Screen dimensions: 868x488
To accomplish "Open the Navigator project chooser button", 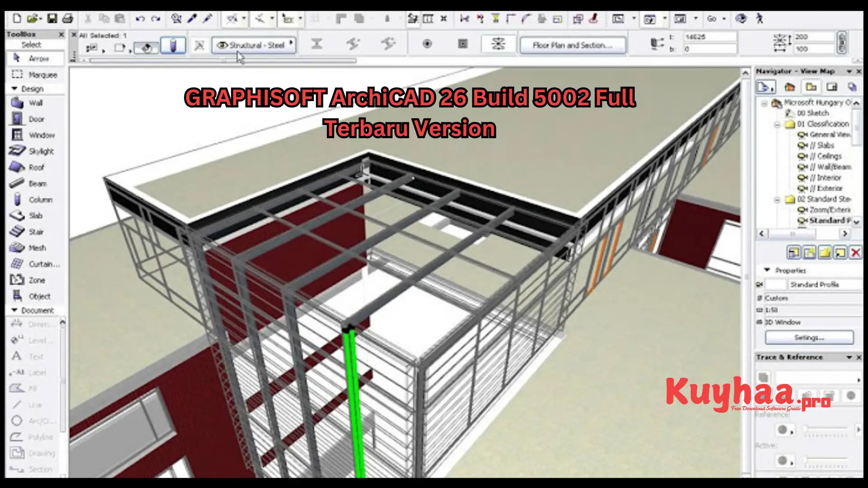I will click(766, 87).
